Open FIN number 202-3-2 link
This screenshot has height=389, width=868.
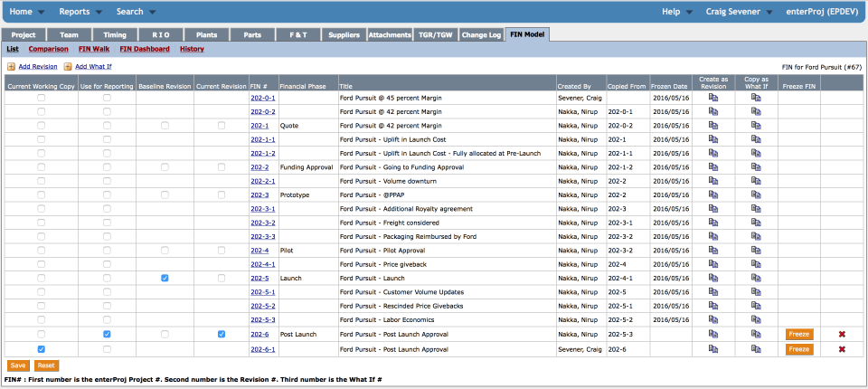click(x=263, y=223)
